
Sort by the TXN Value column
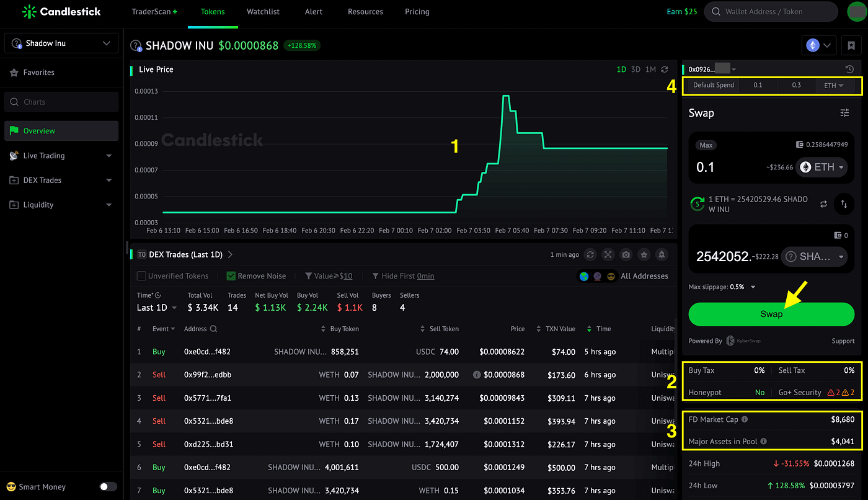pos(557,329)
